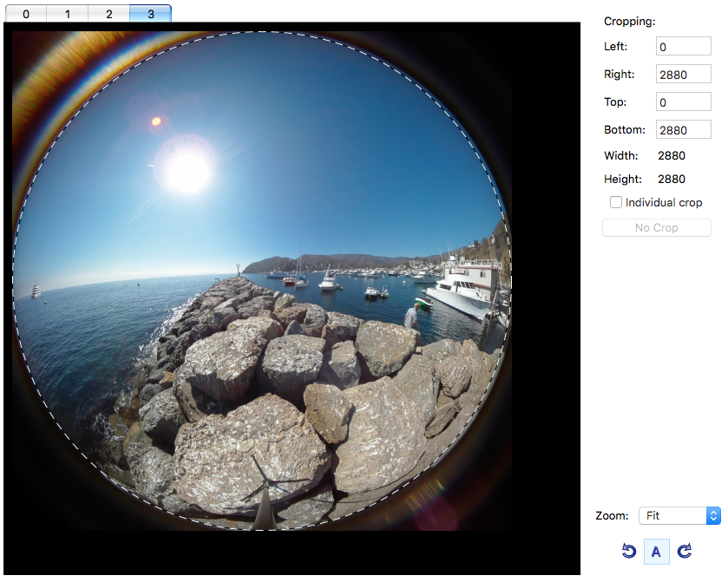Viewport: 728px width, 582px height.
Task: Switch to image tab 2
Action: point(109,14)
